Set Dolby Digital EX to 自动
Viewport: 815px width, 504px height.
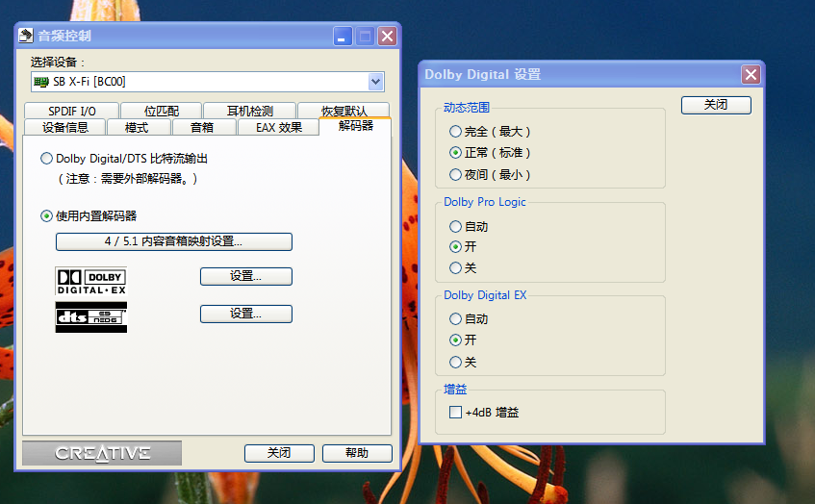tap(469, 319)
